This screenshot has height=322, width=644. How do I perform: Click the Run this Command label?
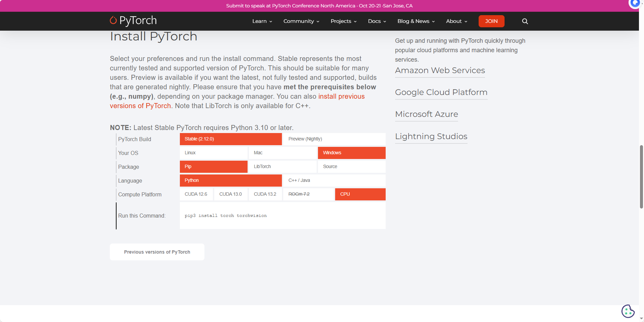pyautogui.click(x=142, y=216)
